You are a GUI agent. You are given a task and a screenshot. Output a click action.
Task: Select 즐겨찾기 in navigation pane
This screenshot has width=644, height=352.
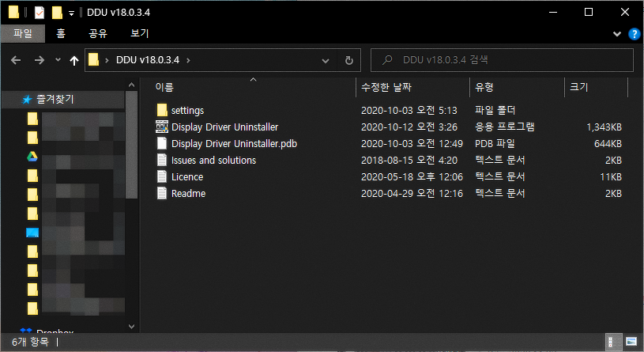(55, 99)
